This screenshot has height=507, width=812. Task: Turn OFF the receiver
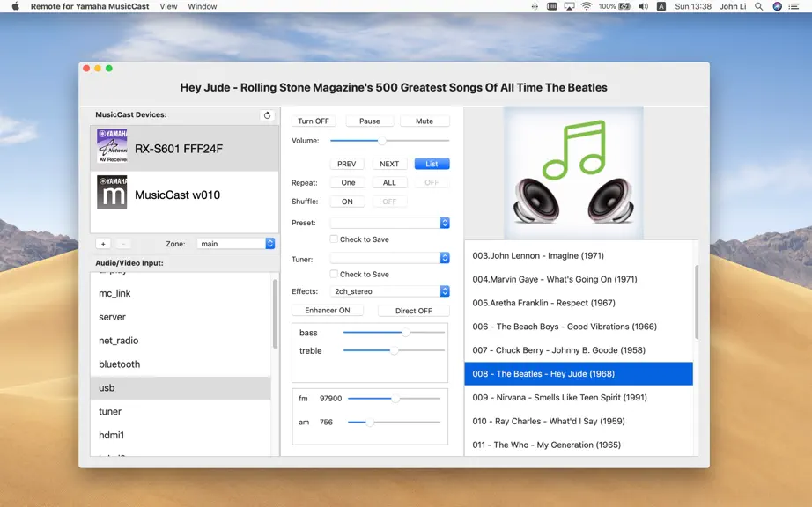point(314,121)
